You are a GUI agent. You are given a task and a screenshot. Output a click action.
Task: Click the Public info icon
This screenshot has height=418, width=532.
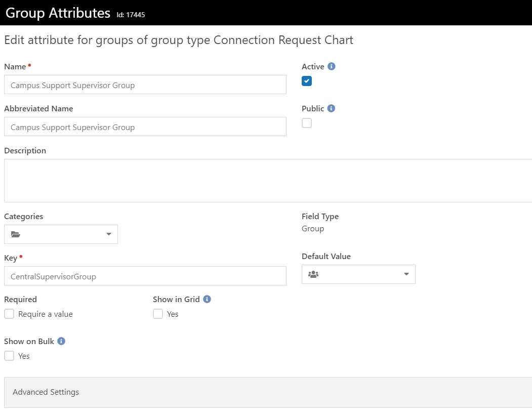point(331,108)
